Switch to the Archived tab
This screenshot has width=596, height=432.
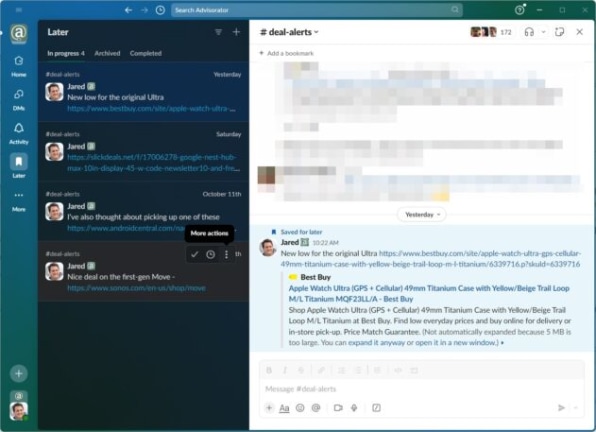pos(107,54)
